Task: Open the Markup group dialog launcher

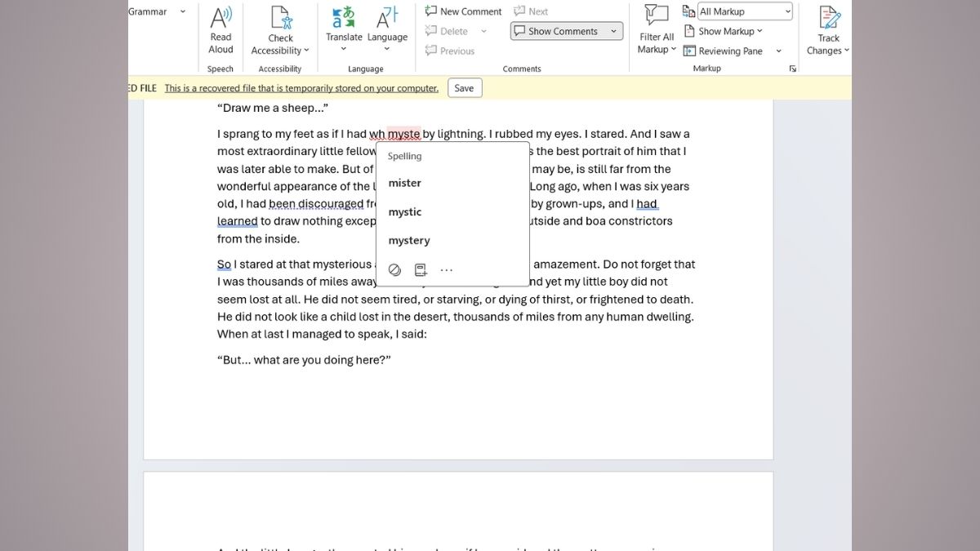Action: click(x=792, y=69)
